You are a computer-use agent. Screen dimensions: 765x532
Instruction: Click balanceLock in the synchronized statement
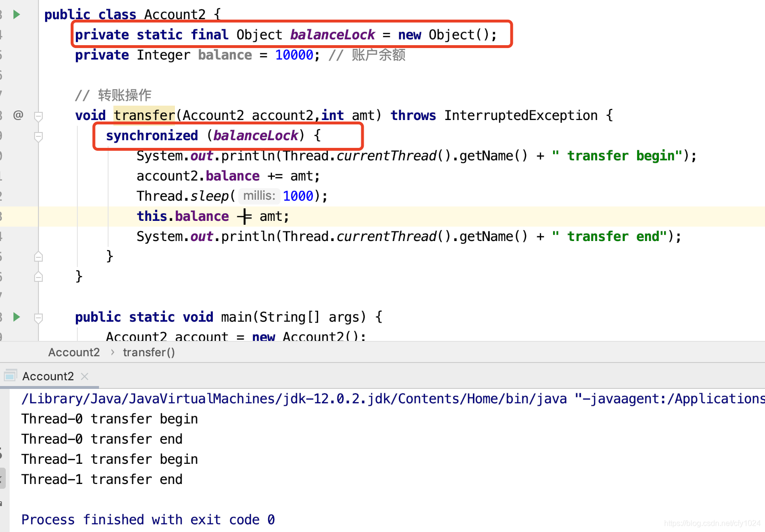tap(256, 135)
